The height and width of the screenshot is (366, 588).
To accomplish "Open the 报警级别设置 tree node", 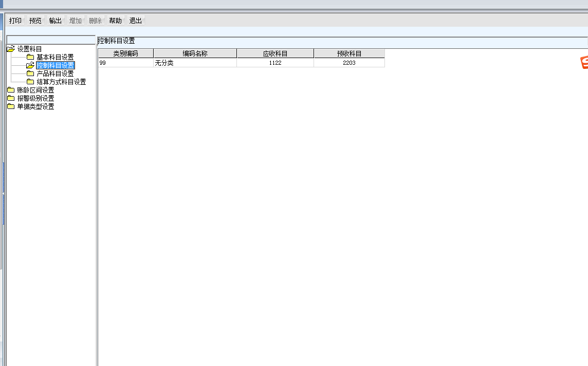I will click(35, 98).
